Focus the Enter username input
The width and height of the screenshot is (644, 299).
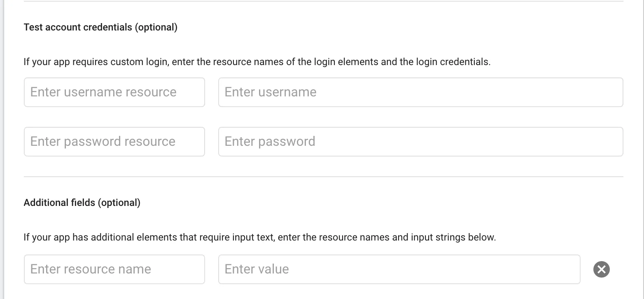pyautogui.click(x=420, y=92)
